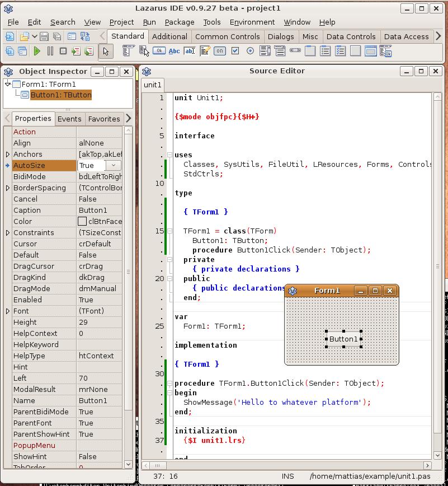Select the TEdit component icon
The width and height of the screenshot is (448, 486).
190,51
